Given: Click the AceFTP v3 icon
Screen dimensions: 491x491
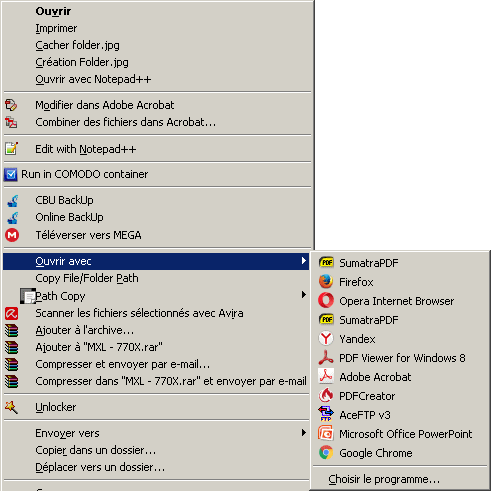Looking at the screenshot, I should point(326,415).
